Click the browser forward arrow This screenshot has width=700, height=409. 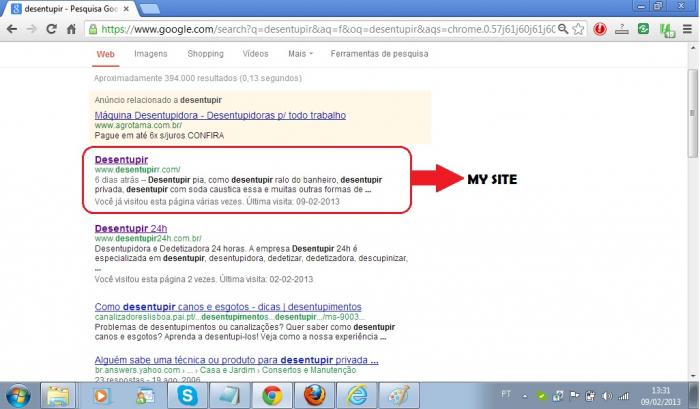(x=32, y=29)
